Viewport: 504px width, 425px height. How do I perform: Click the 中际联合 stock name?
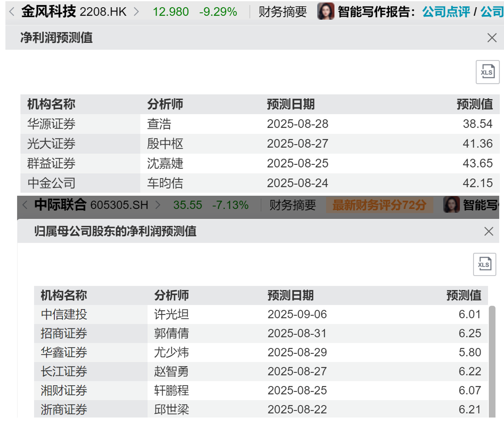(61, 205)
